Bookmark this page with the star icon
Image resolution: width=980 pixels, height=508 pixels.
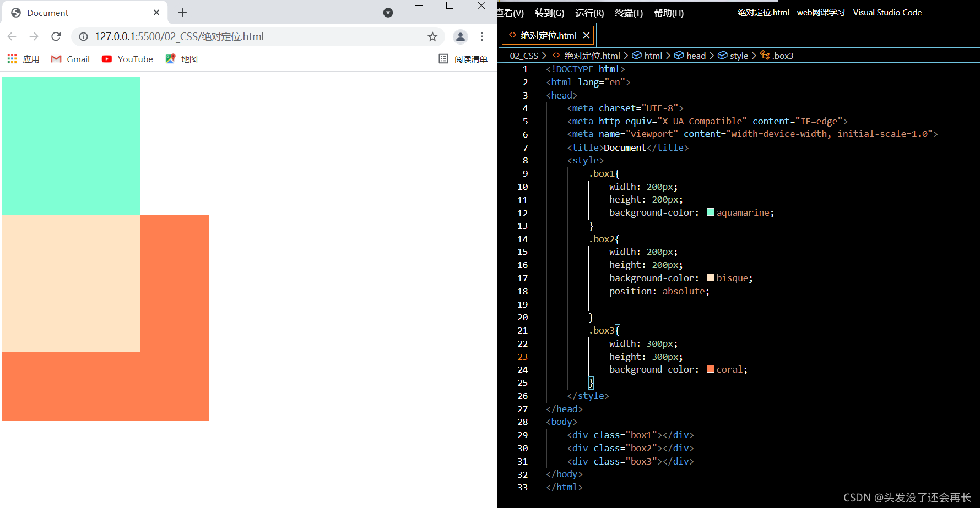click(432, 36)
